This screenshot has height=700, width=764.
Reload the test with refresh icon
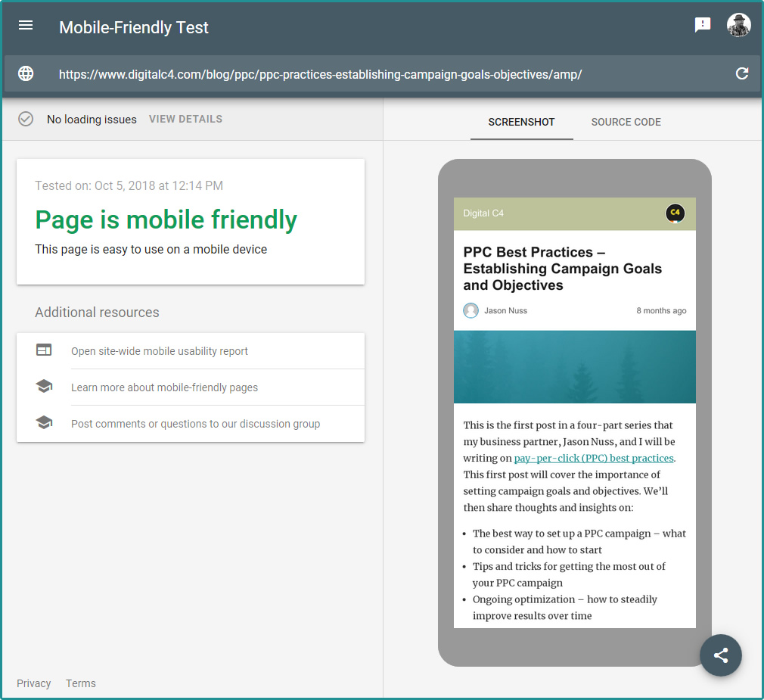click(742, 73)
